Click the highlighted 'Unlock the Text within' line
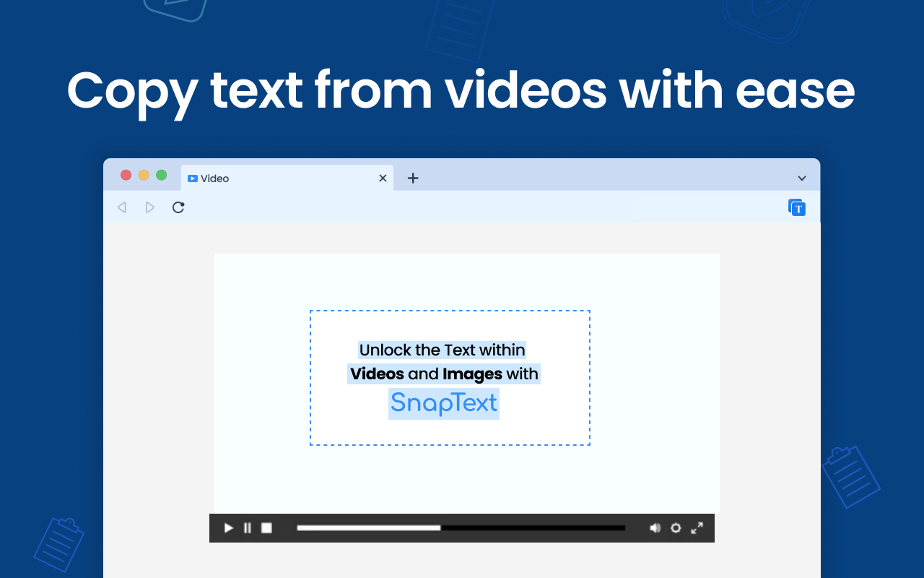Image resolution: width=924 pixels, height=578 pixels. 443,350
